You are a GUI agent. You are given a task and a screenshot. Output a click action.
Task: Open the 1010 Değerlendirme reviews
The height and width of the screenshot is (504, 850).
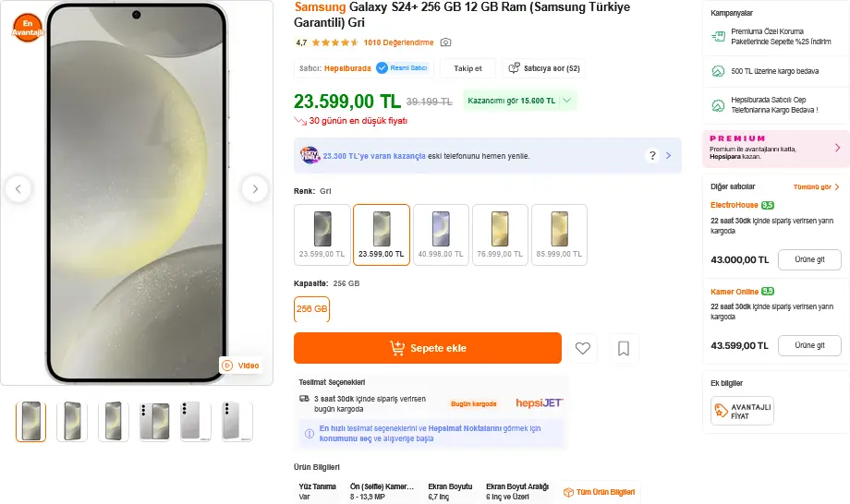click(398, 42)
